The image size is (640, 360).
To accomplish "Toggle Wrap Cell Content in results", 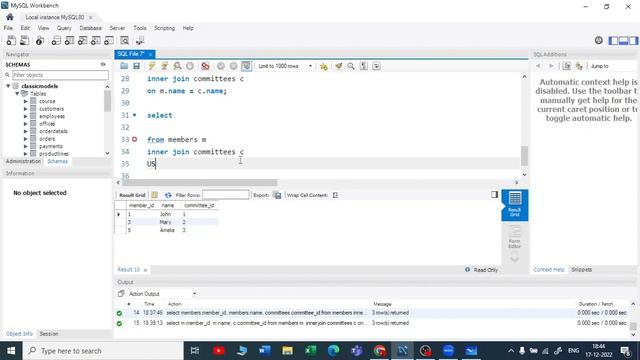I will (x=335, y=195).
